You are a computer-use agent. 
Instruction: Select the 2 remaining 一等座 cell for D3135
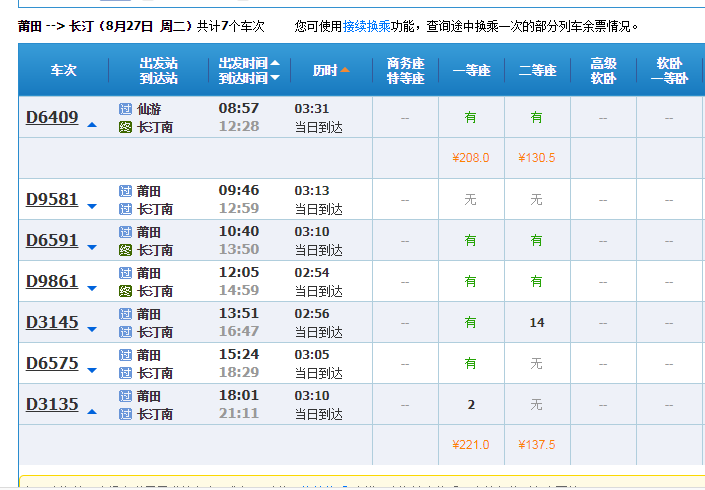(x=471, y=405)
